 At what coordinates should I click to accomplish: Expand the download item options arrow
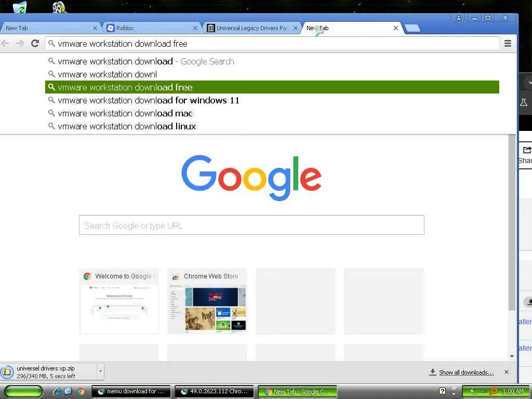pos(100,371)
